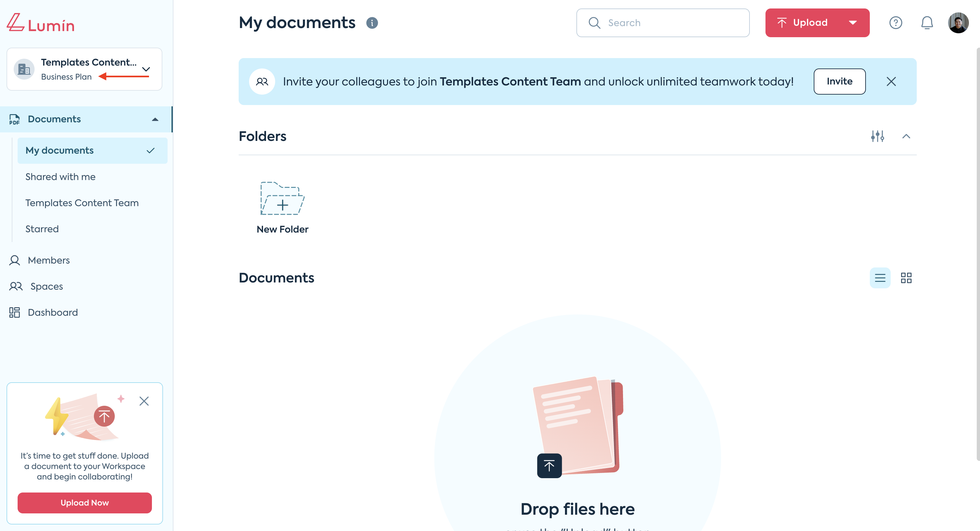980x531 pixels.
Task: Open the Dashboard section
Action: point(52,312)
